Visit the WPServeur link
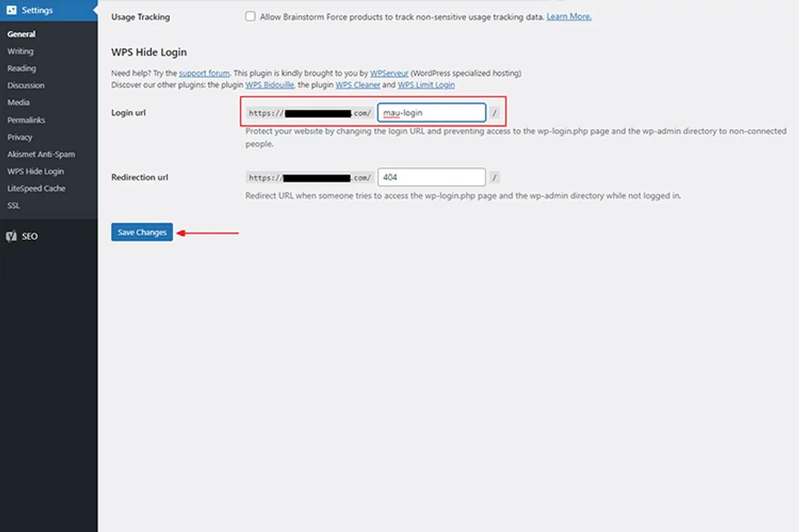This screenshot has width=799, height=532. click(389, 73)
